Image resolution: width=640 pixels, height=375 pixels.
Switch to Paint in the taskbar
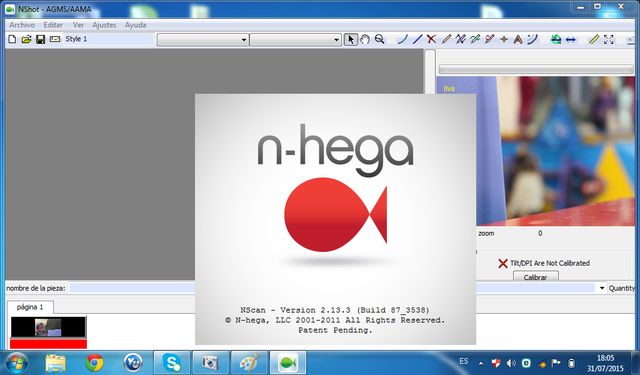(x=249, y=363)
